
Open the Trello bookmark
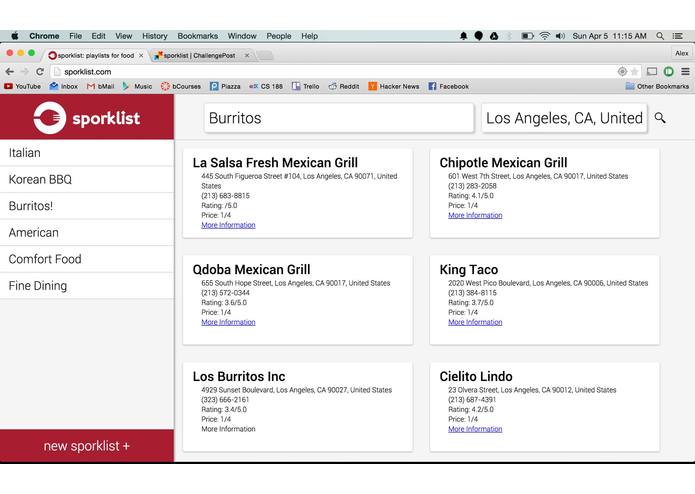(x=305, y=86)
